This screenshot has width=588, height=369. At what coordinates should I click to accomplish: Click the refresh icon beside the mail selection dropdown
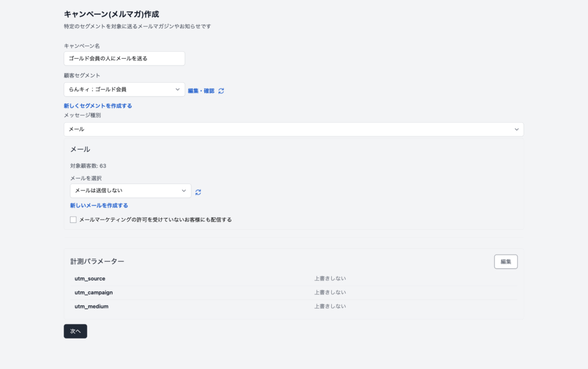(x=198, y=192)
